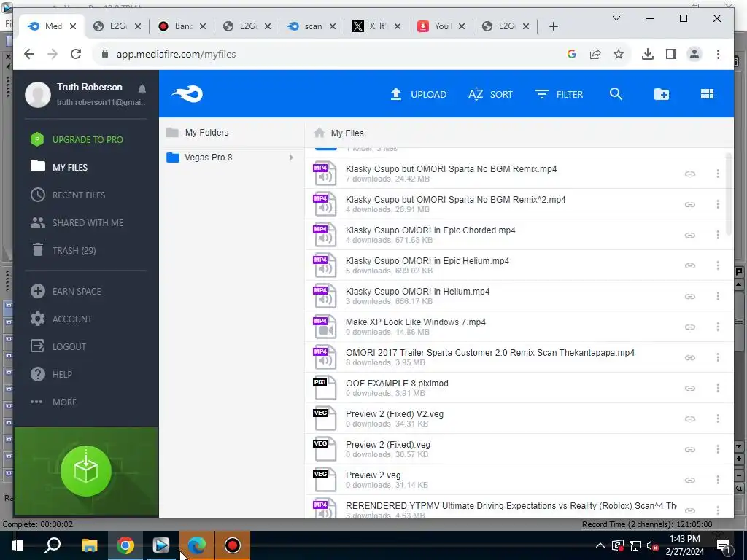The height and width of the screenshot is (560, 747).
Task: Open options menu for OMORI in Epic Helium.mp4
Action: coord(718,265)
